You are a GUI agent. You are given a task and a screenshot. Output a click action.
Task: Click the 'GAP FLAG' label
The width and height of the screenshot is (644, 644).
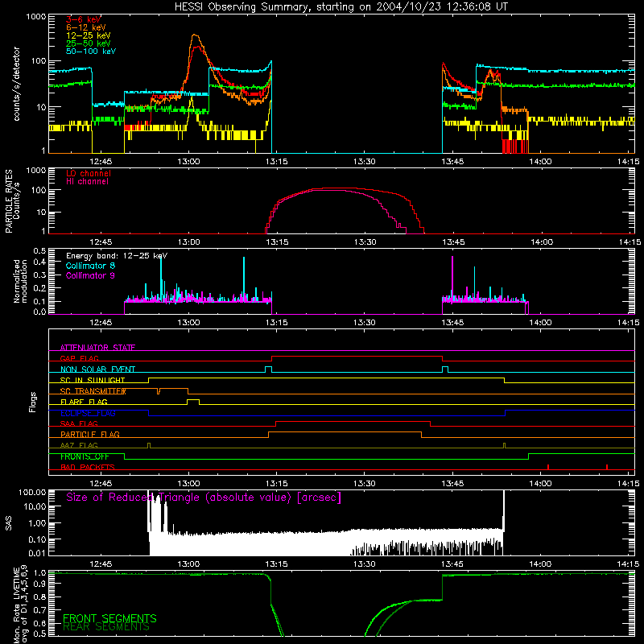[79, 358]
